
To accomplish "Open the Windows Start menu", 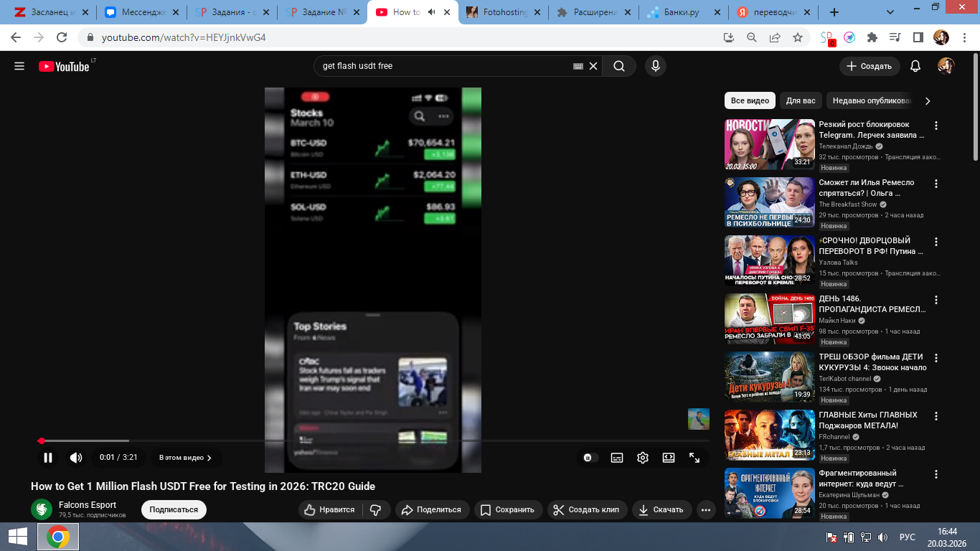I will point(18,537).
